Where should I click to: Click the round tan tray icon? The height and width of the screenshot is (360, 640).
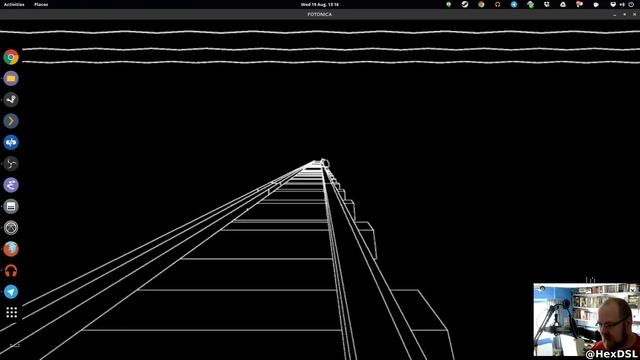point(481,4)
